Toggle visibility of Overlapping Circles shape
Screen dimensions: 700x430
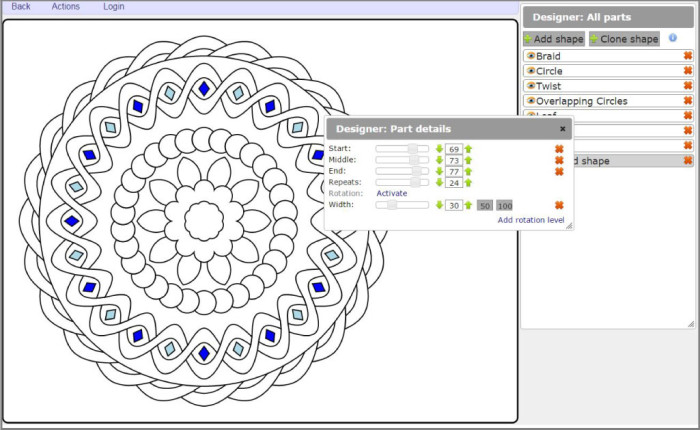pyautogui.click(x=531, y=100)
